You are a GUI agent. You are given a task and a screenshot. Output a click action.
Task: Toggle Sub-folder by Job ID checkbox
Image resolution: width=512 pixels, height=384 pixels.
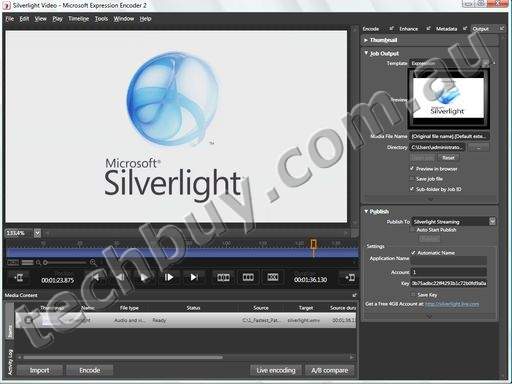[412, 189]
